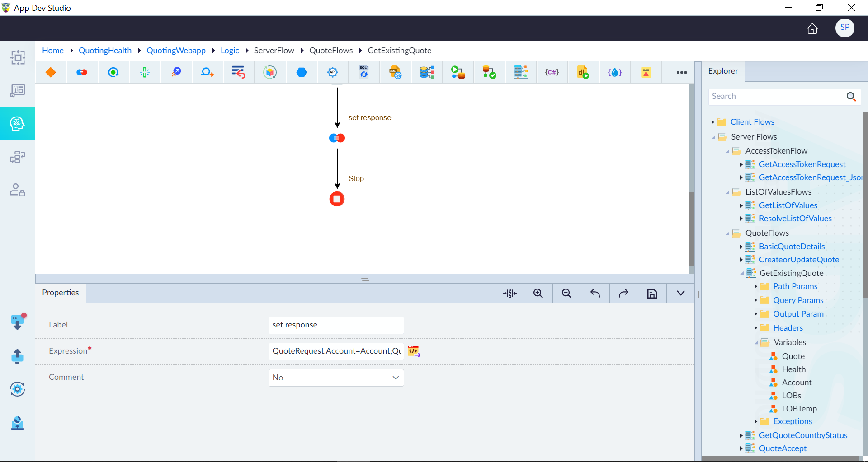Save the flow with the floppy icon

tap(652, 294)
